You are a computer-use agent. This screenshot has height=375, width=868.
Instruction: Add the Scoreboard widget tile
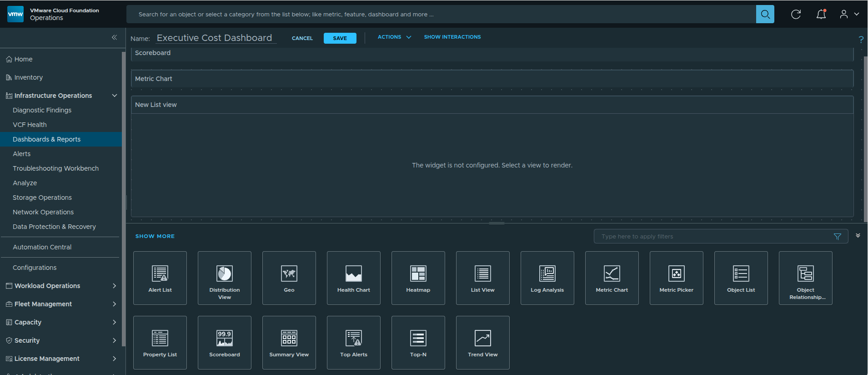[x=225, y=343]
